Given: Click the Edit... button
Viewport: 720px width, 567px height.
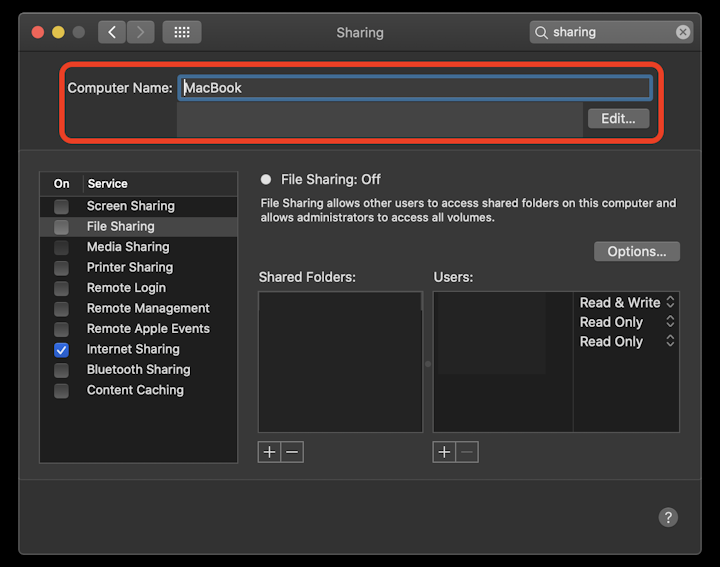Looking at the screenshot, I should click(x=618, y=118).
